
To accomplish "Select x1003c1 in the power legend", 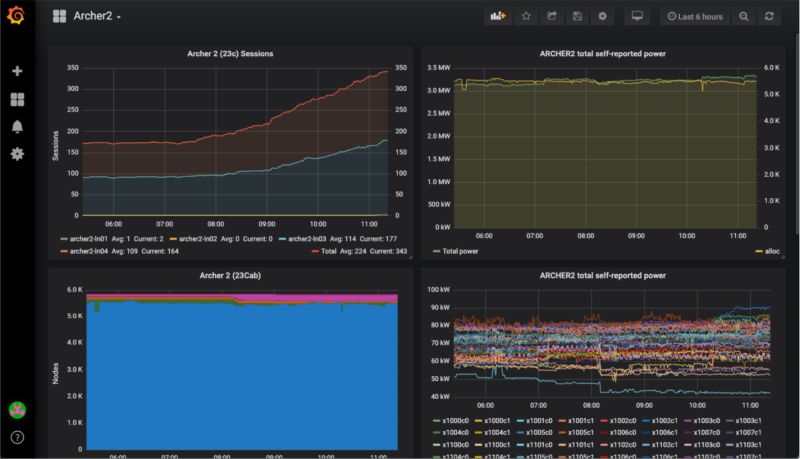I will point(748,421).
